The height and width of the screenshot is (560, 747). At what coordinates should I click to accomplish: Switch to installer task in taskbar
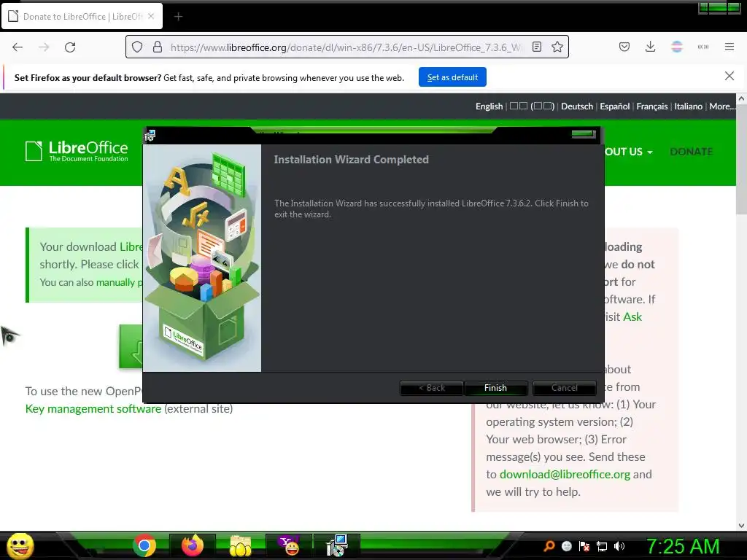(337, 545)
